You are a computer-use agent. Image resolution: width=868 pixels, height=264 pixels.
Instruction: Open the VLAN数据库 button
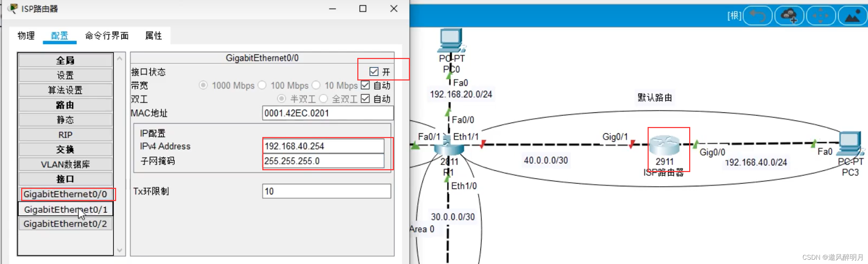pyautogui.click(x=65, y=164)
